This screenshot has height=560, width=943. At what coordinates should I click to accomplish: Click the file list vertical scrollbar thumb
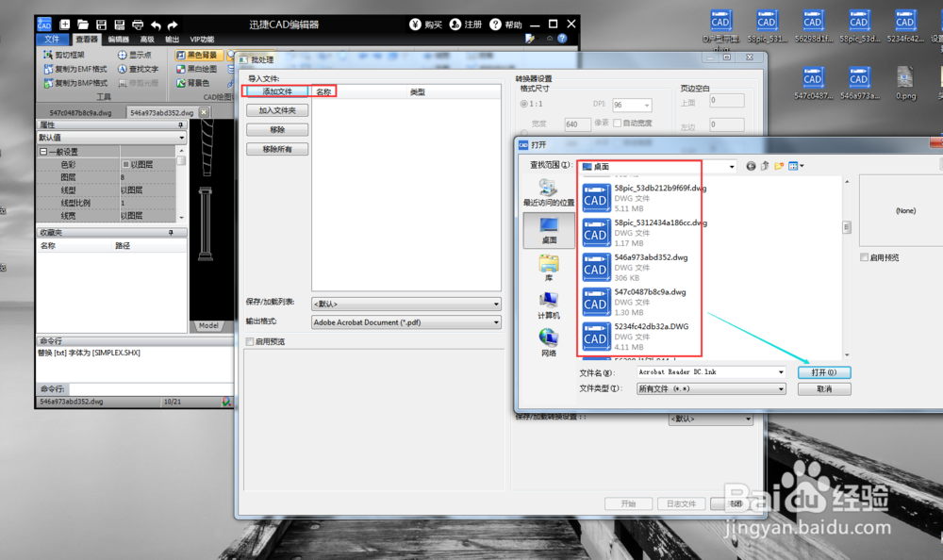pos(847,227)
